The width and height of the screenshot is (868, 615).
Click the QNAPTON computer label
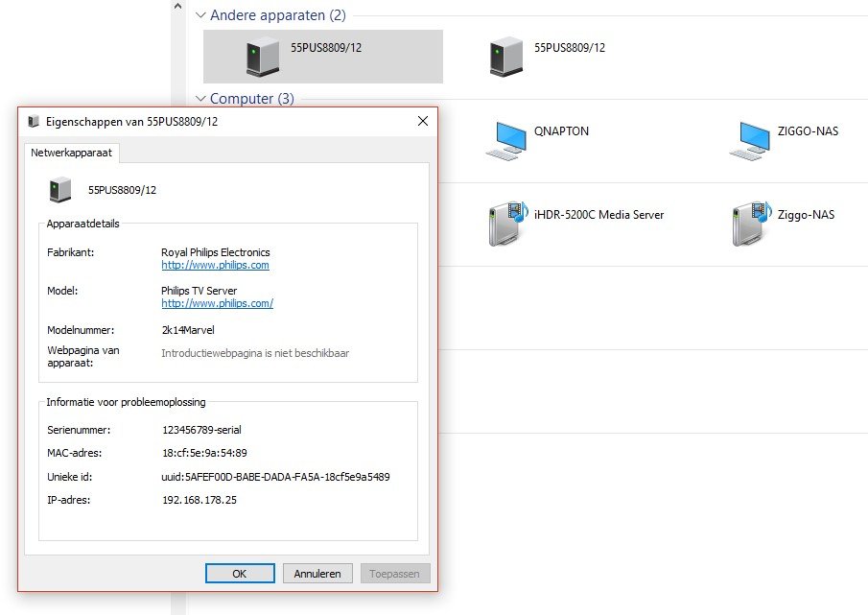click(561, 131)
